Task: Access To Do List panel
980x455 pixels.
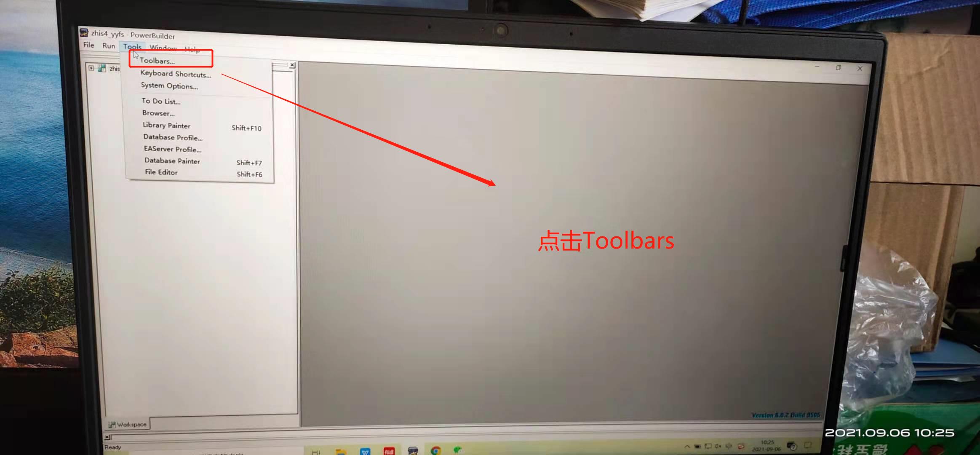Action: point(160,101)
